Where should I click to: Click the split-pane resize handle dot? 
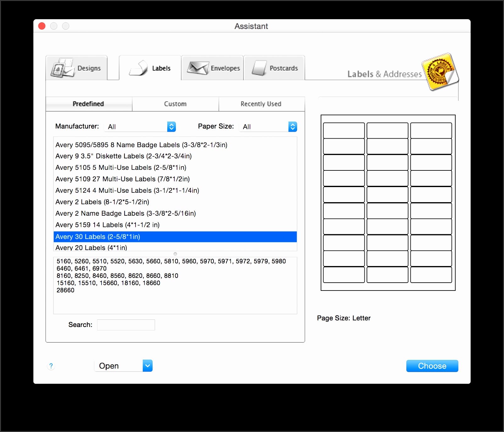tap(175, 254)
